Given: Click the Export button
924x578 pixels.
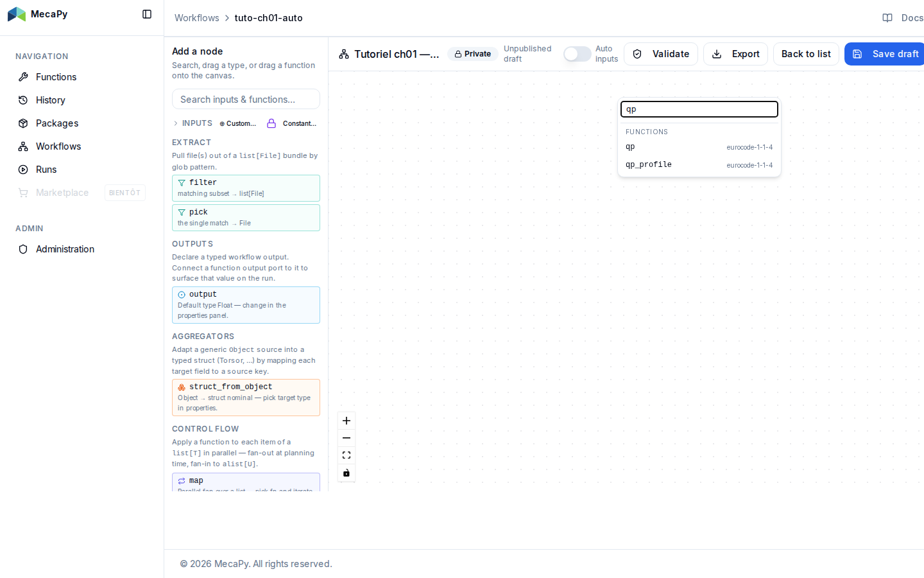Looking at the screenshot, I should coord(735,54).
